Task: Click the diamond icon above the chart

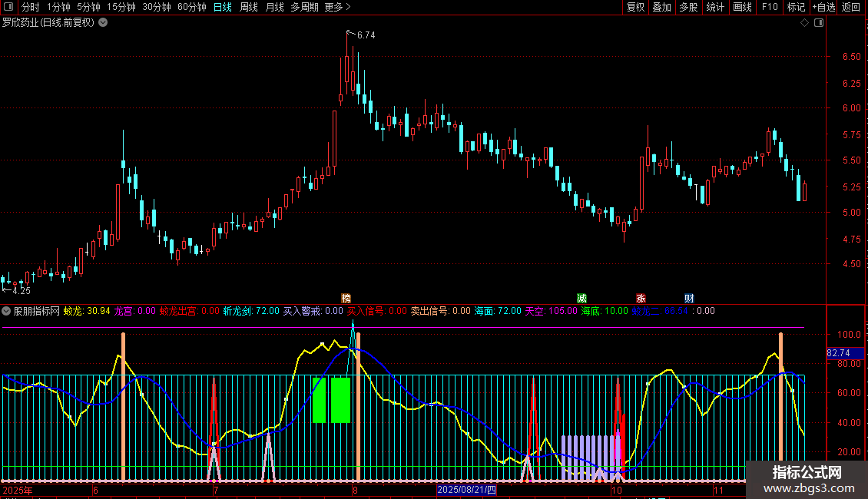Action: 805,23
